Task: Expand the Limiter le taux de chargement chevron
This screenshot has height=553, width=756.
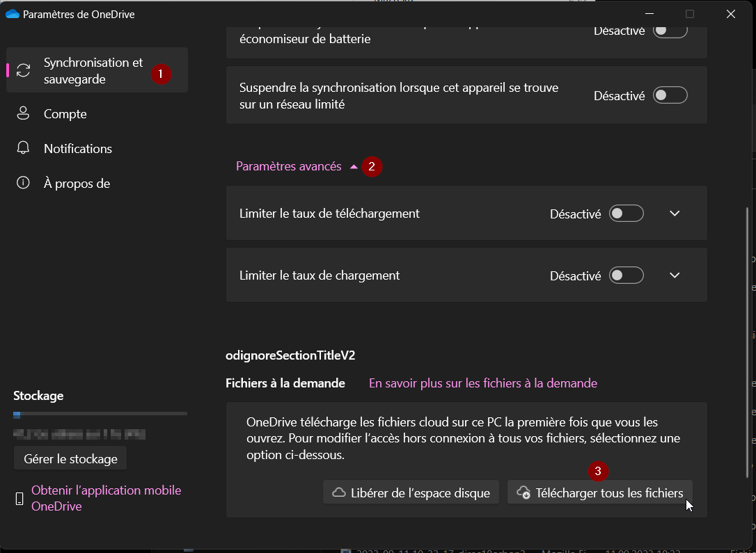Action: tap(674, 276)
